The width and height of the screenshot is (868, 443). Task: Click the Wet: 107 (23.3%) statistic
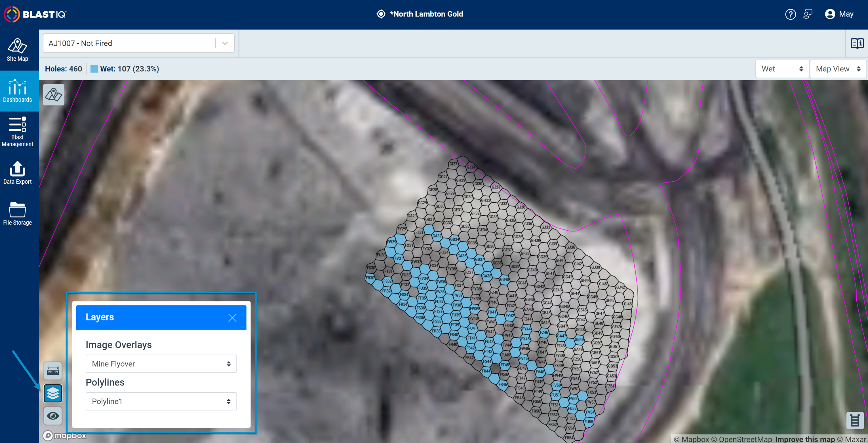(129, 69)
